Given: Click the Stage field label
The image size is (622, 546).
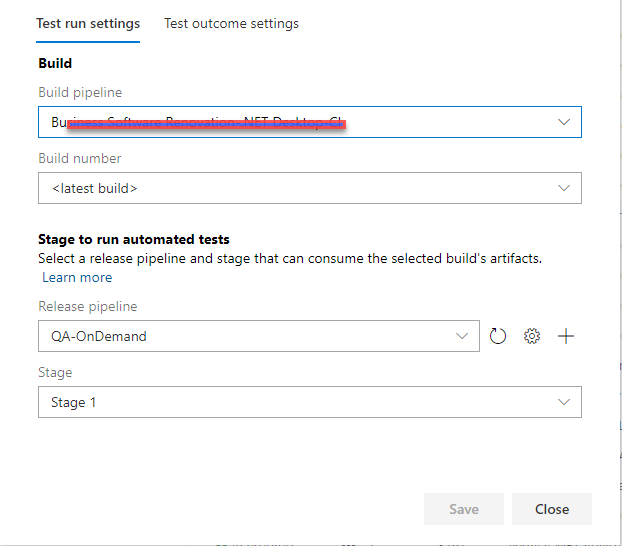Looking at the screenshot, I should tap(55, 373).
